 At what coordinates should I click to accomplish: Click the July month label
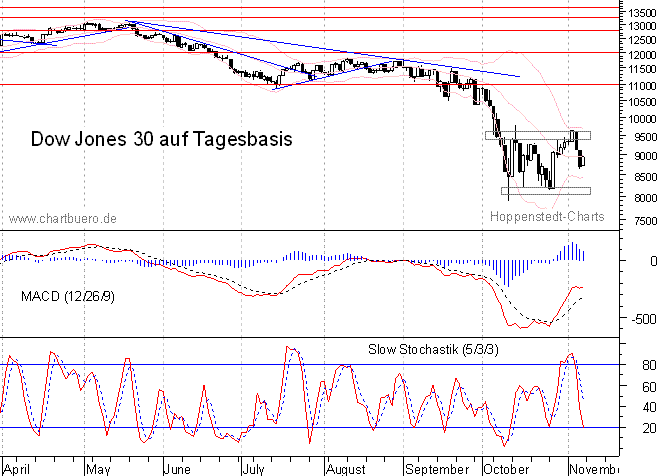click(253, 469)
